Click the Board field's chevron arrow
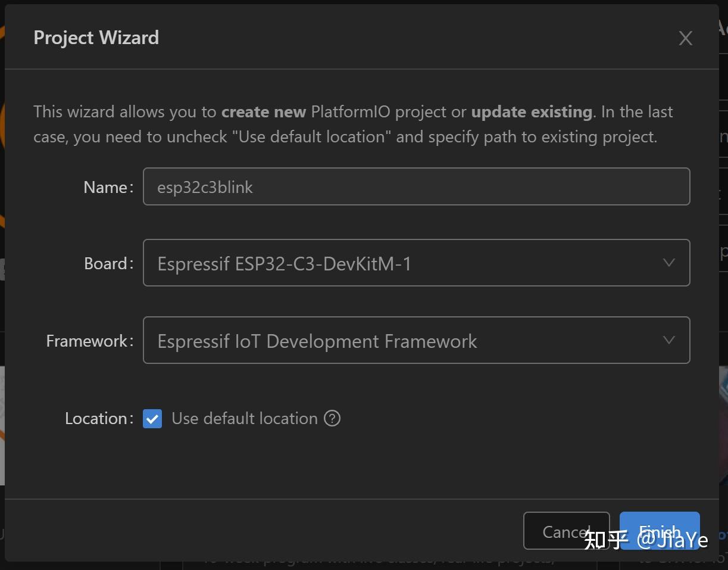Image resolution: width=728 pixels, height=570 pixels. [x=668, y=263]
